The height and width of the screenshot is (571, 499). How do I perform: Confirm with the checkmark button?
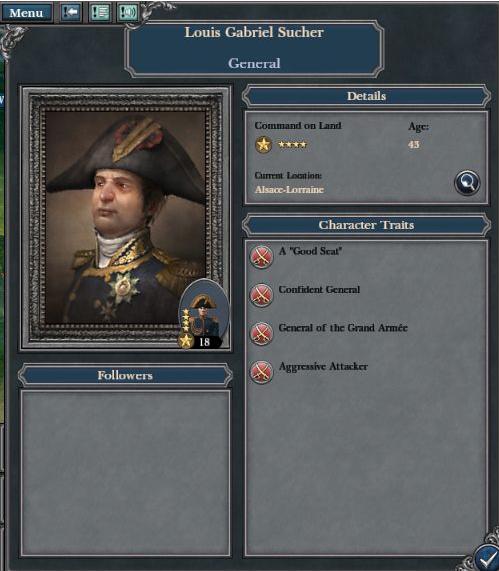[486, 557]
